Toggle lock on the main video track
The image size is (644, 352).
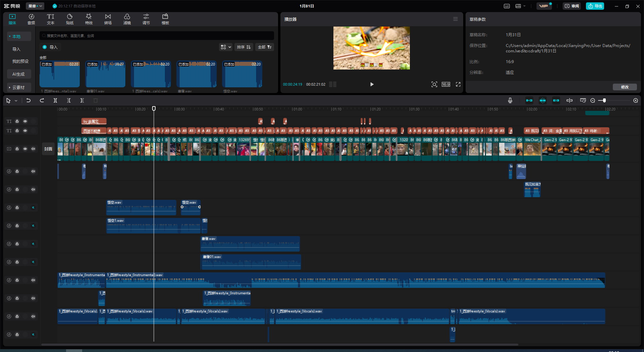pyautogui.click(x=17, y=149)
